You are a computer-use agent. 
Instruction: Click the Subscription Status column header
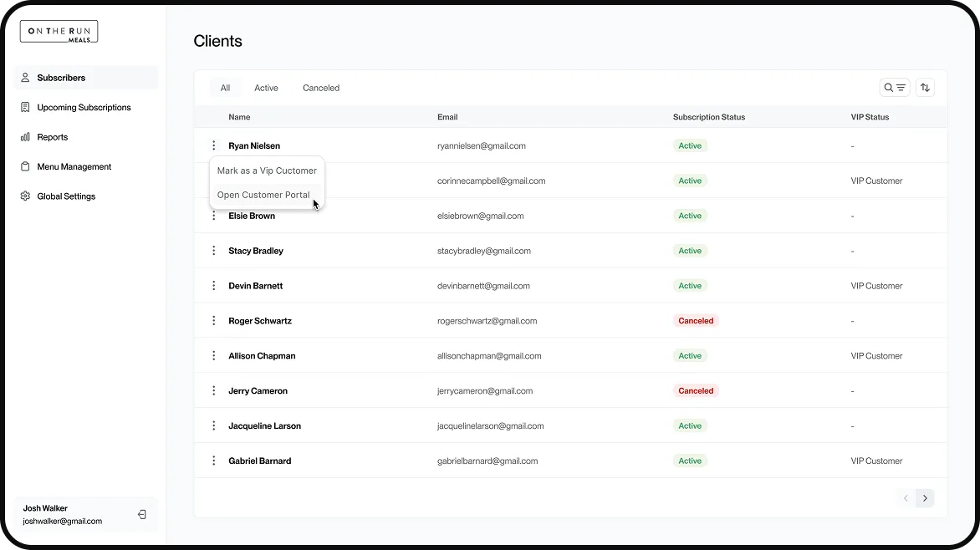coord(709,117)
